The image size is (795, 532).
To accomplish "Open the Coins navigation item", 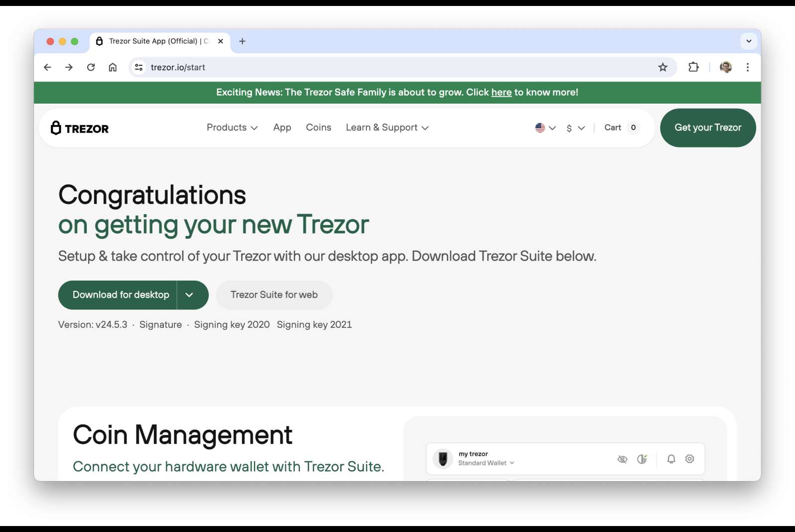I will point(318,128).
